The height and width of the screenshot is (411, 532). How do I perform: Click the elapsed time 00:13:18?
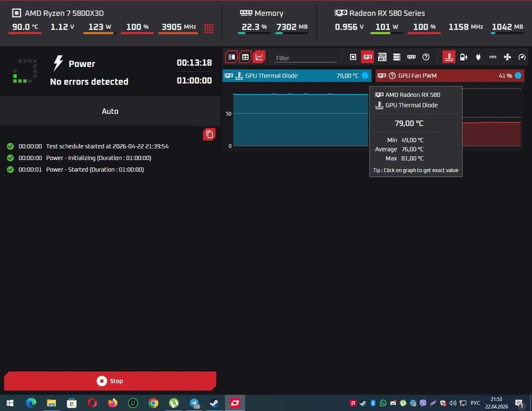point(194,63)
